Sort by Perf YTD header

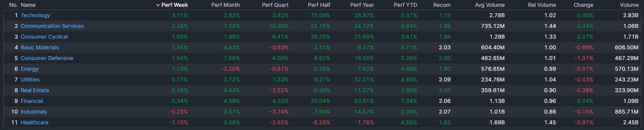(405, 5)
